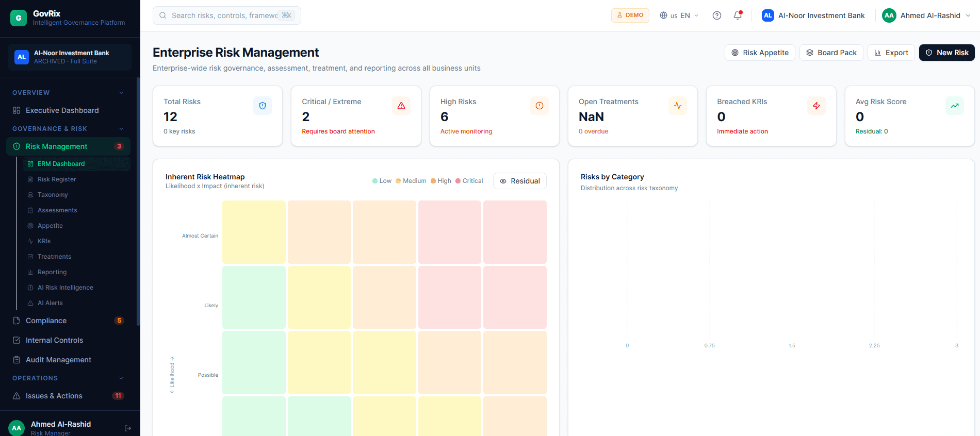Click the AL organization avatar in the top bar
The width and height of the screenshot is (980, 436).
click(768, 15)
